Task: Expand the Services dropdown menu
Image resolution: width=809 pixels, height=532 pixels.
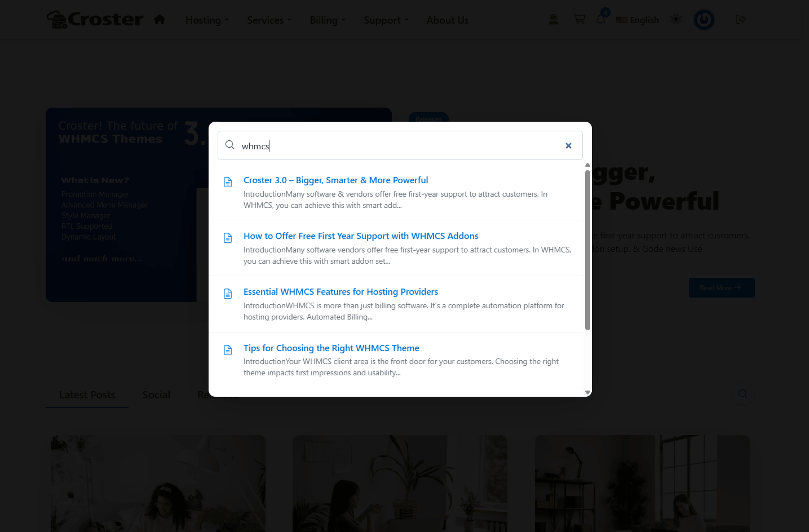Action: (269, 20)
